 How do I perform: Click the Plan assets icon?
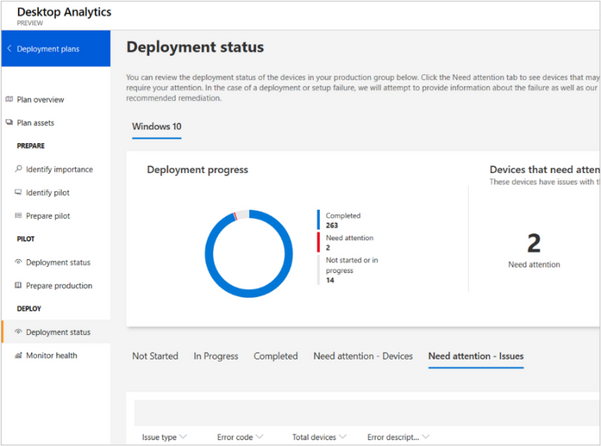[x=9, y=122]
